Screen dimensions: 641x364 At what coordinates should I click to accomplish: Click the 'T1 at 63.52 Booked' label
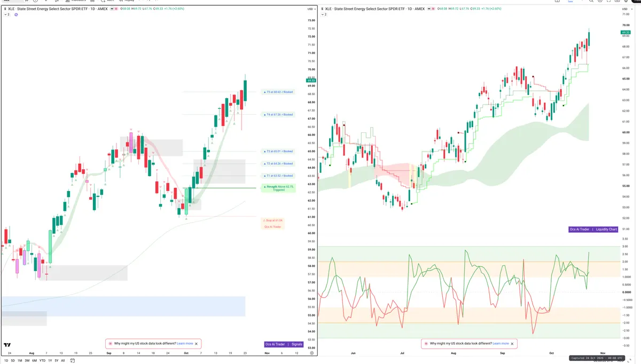[x=278, y=176]
